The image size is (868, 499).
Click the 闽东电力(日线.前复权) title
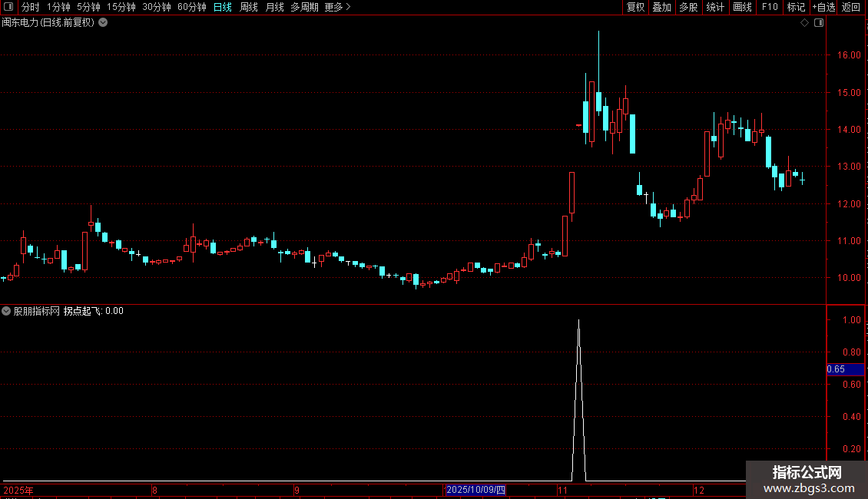[48, 23]
